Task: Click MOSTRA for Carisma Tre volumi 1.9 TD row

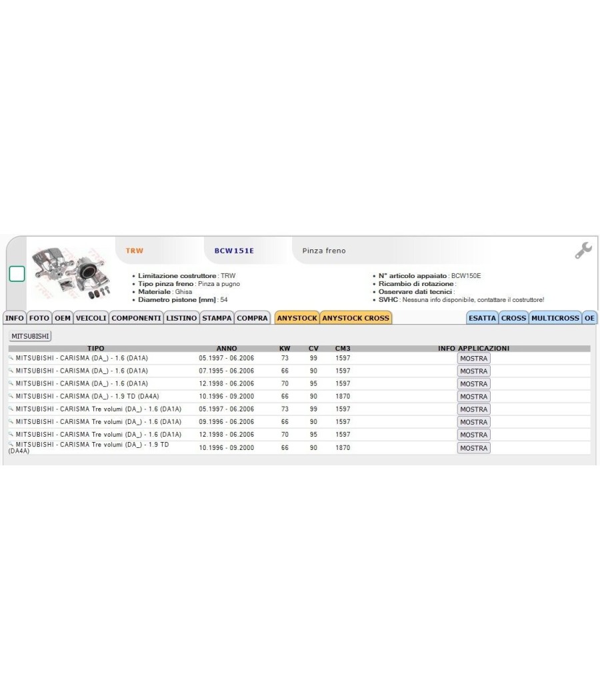Action: coord(473,448)
